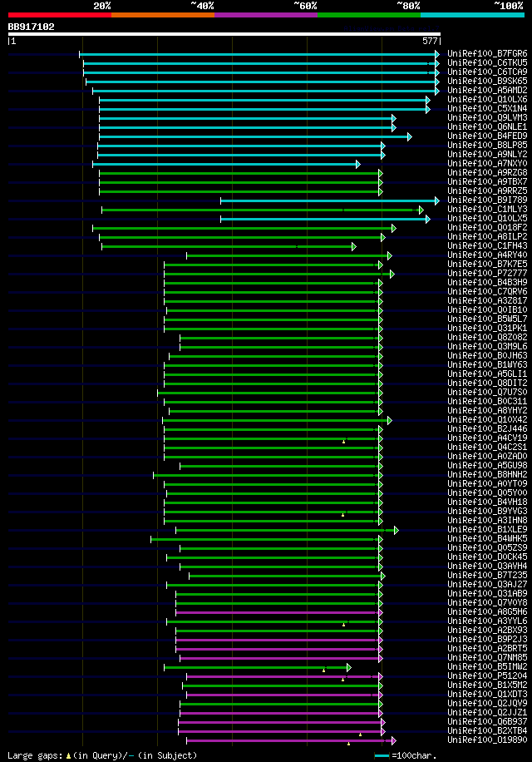Screen dimensions: 532x762
Task: Click arrowhead of the UniRef100_B9I789 alignment
Action: coord(437,200)
